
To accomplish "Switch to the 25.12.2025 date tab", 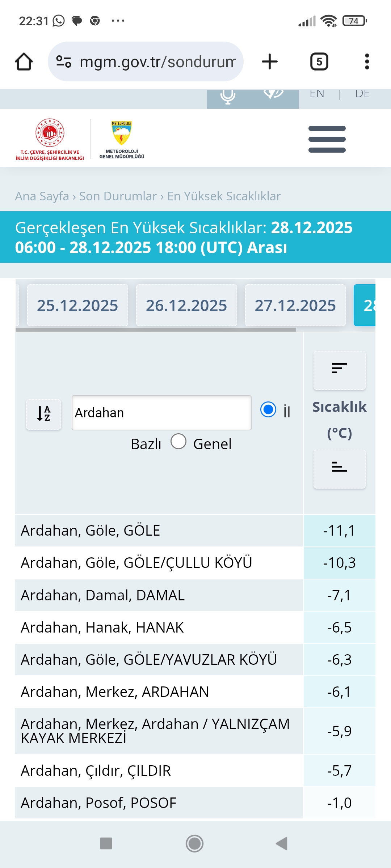I will click(x=77, y=305).
